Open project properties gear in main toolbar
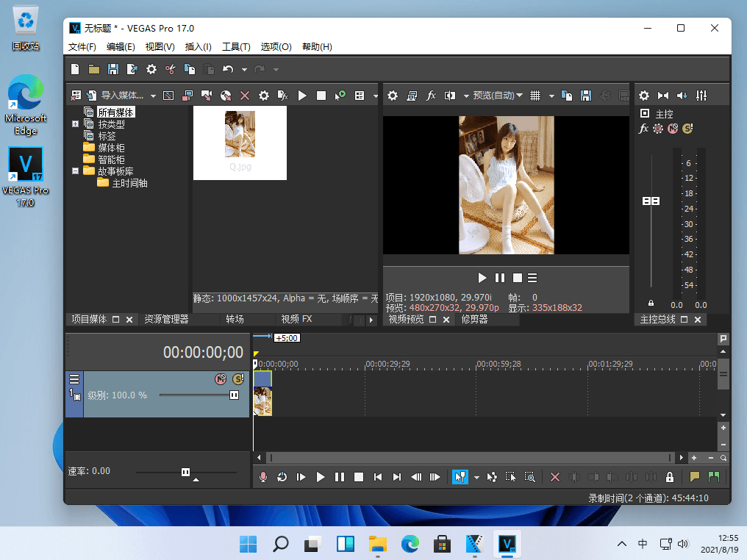747x560 pixels. pos(151,70)
